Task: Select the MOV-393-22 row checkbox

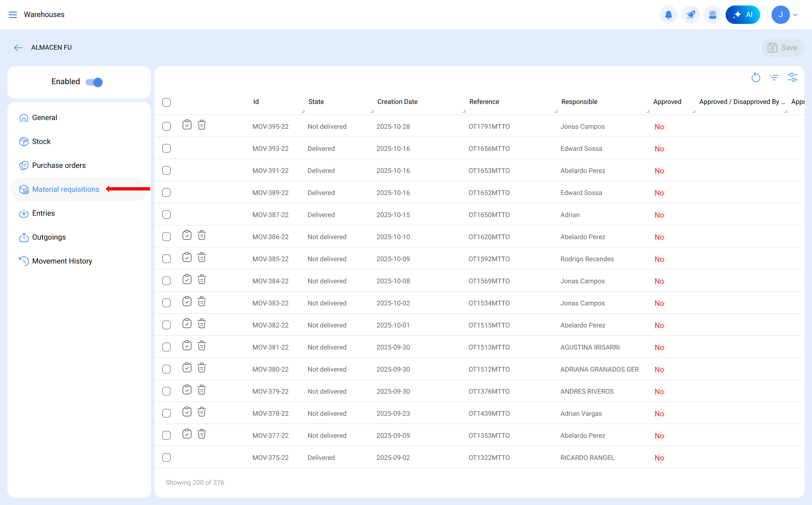Action: coord(166,148)
